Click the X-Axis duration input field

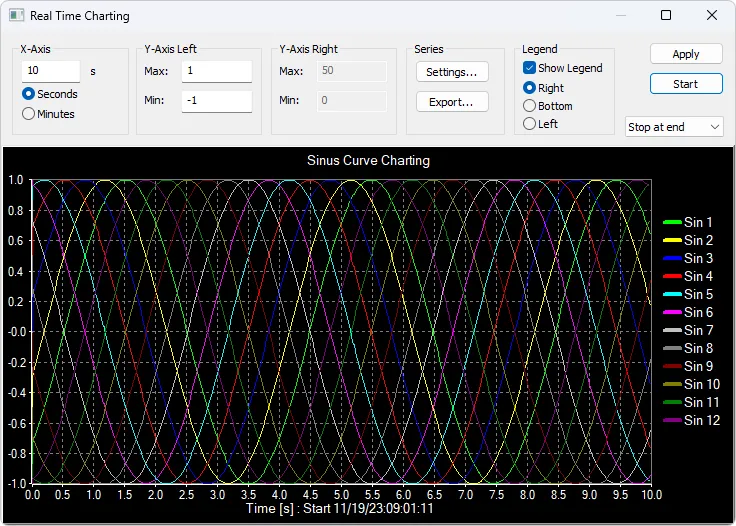click(51, 71)
